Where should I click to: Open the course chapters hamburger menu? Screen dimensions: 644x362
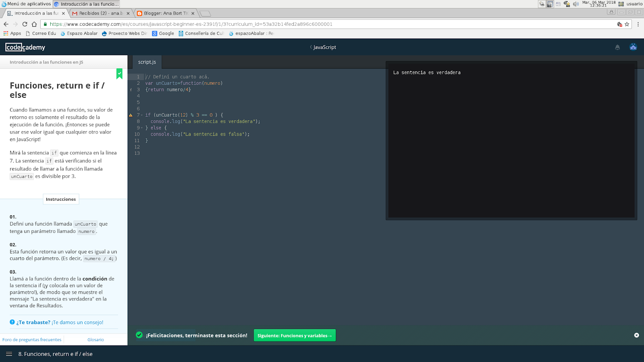tap(10, 354)
